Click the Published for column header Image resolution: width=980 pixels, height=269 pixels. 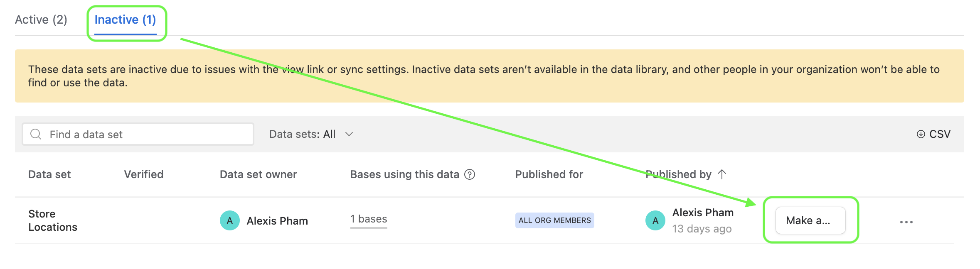[549, 174]
